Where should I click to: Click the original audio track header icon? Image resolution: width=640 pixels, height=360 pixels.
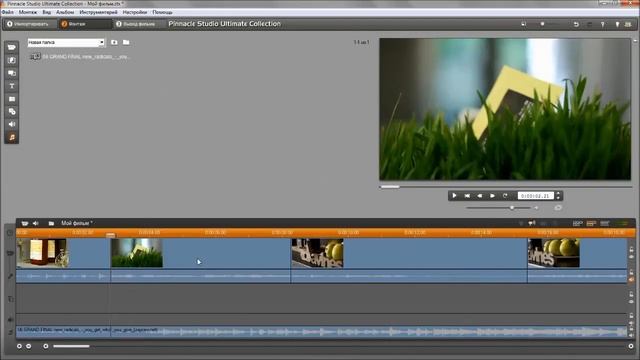[10, 277]
